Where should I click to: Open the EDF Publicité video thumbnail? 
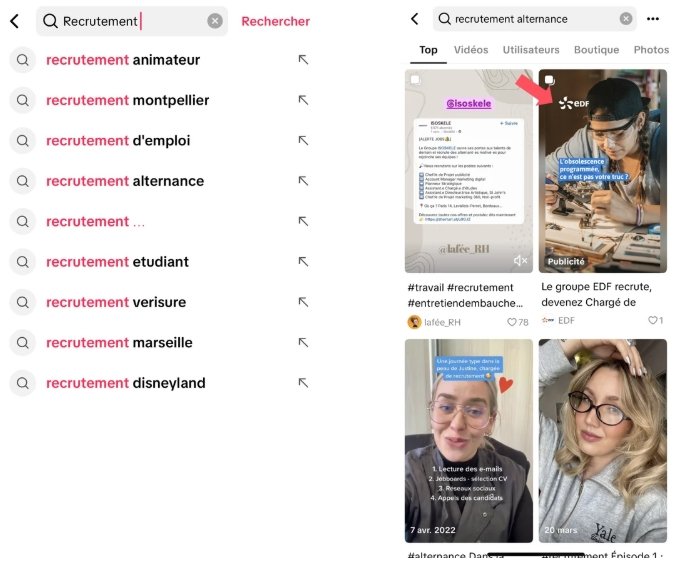(x=603, y=171)
